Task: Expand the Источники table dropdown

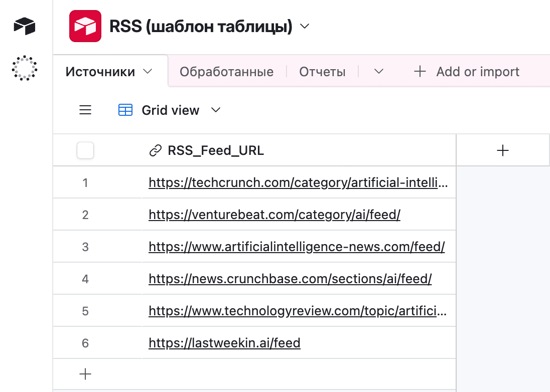Action: pos(147,71)
